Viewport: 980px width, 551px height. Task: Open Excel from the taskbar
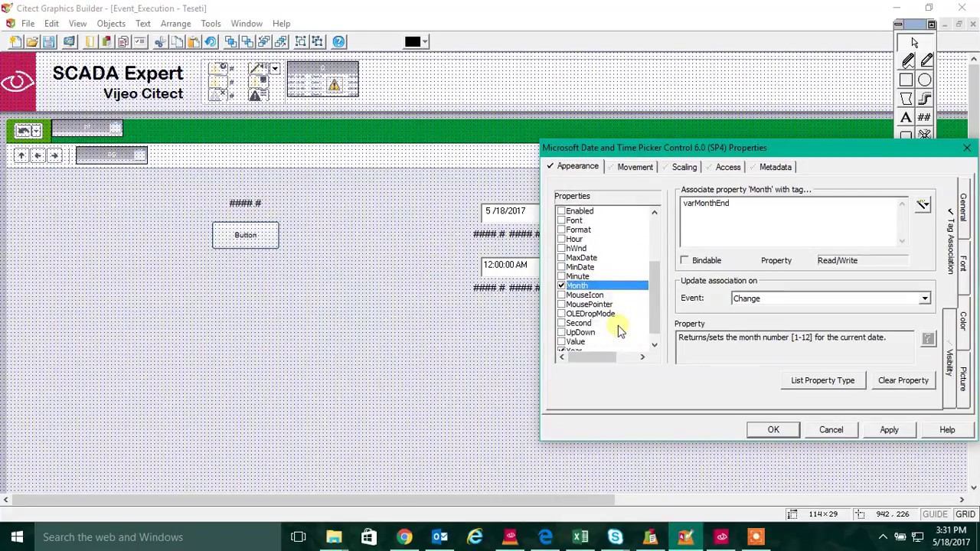(580, 537)
